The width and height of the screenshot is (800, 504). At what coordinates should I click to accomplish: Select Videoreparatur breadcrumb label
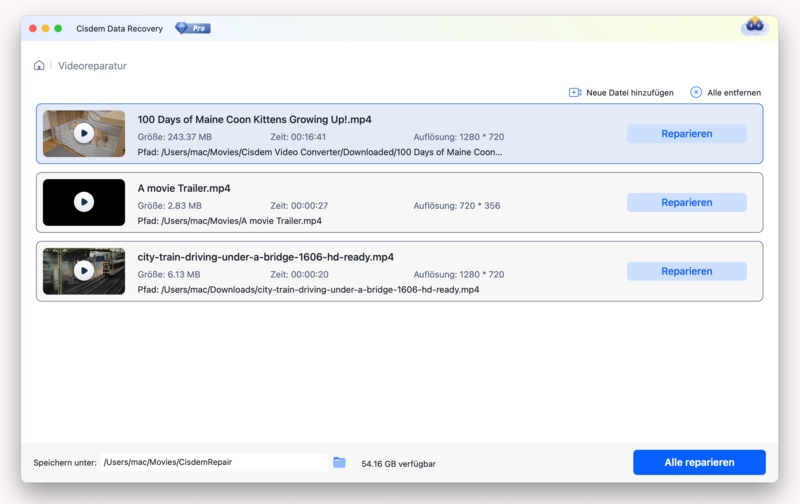coord(92,66)
